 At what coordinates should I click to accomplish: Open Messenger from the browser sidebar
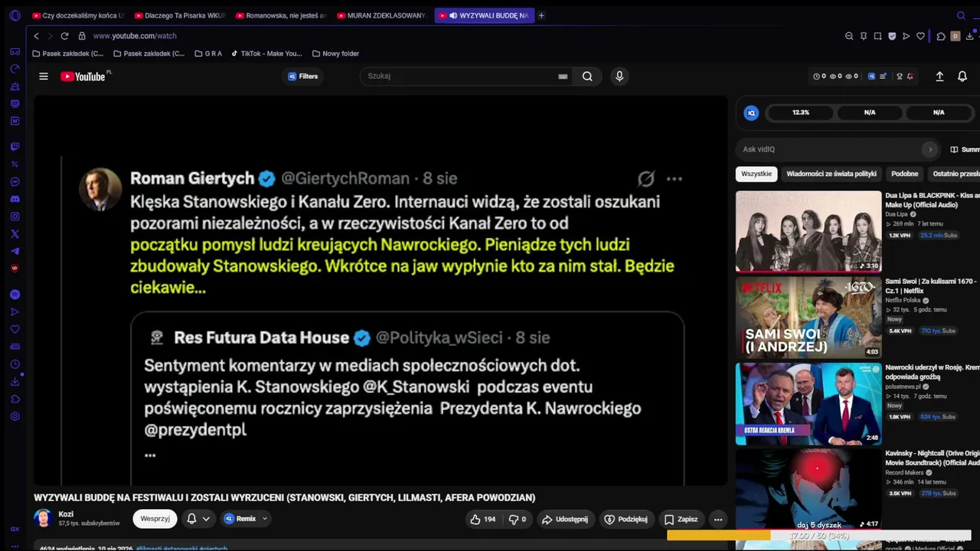pyautogui.click(x=15, y=181)
